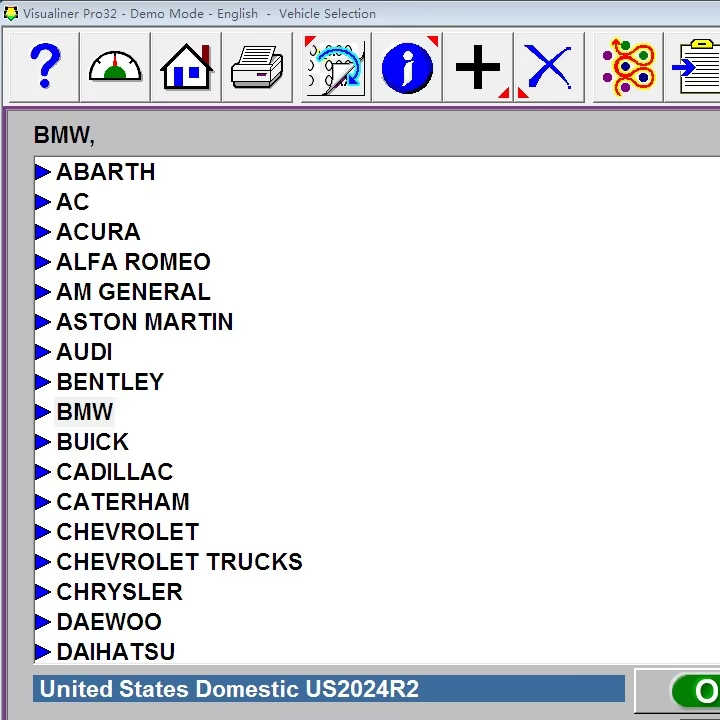Select DAIHATSU entry

click(115, 652)
